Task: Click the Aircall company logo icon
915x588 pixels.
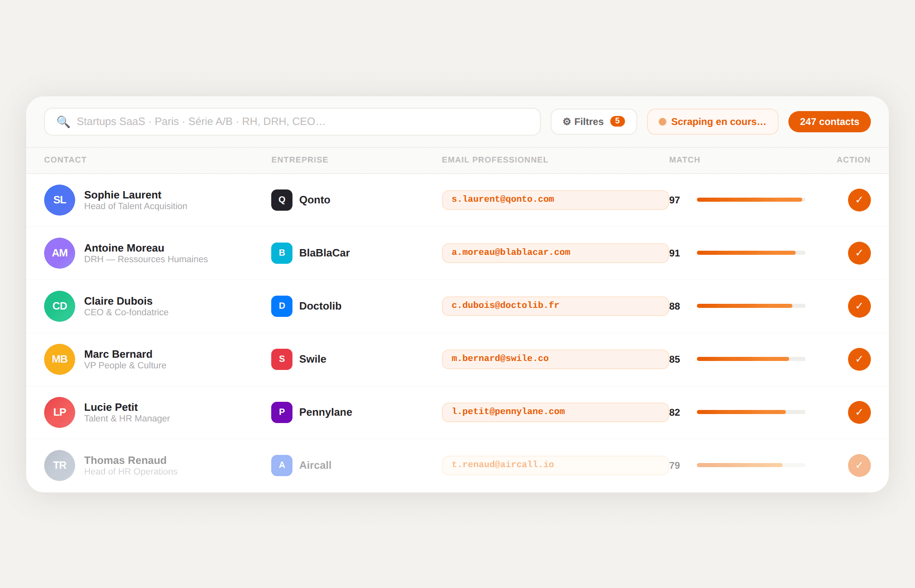Action: [x=281, y=465]
